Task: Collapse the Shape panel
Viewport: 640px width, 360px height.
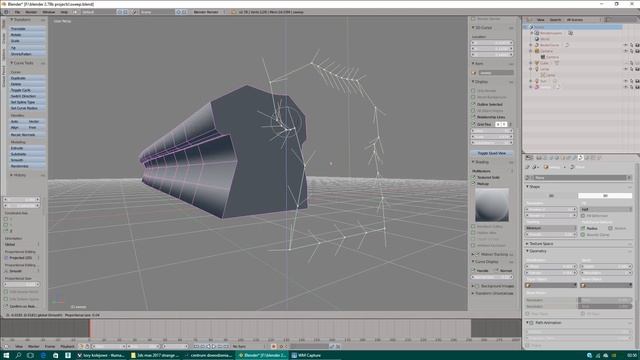Action: 534,187
